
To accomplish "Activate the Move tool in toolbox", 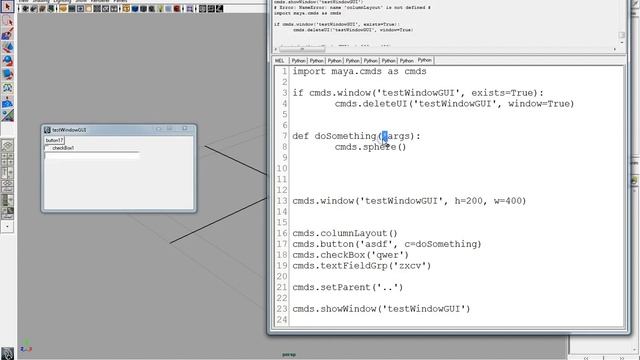I will [7, 47].
